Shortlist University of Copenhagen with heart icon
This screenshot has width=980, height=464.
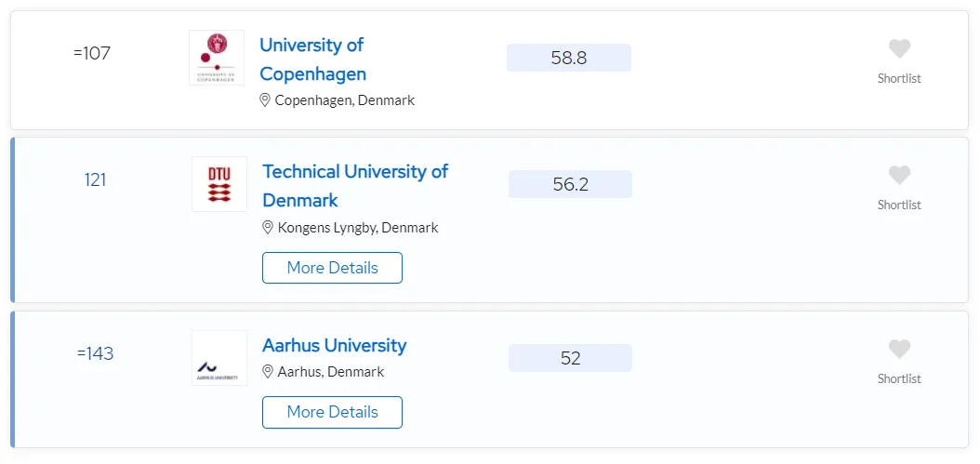[899, 48]
